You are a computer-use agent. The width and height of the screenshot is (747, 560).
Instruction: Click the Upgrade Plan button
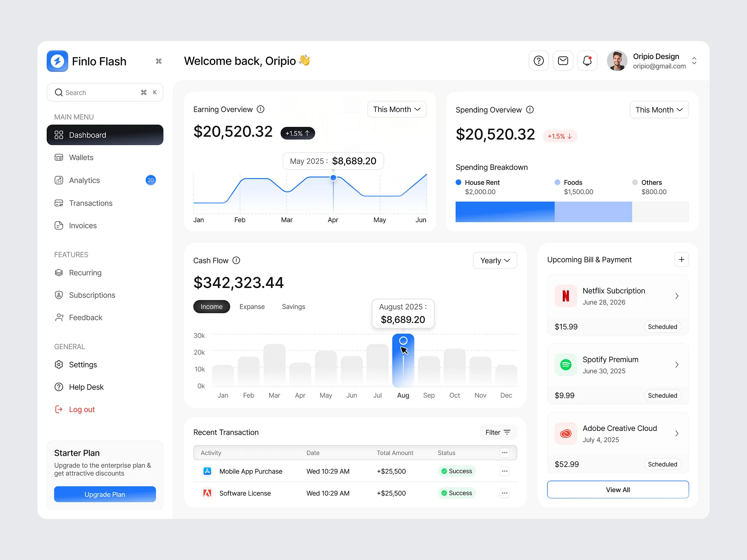[105, 494]
